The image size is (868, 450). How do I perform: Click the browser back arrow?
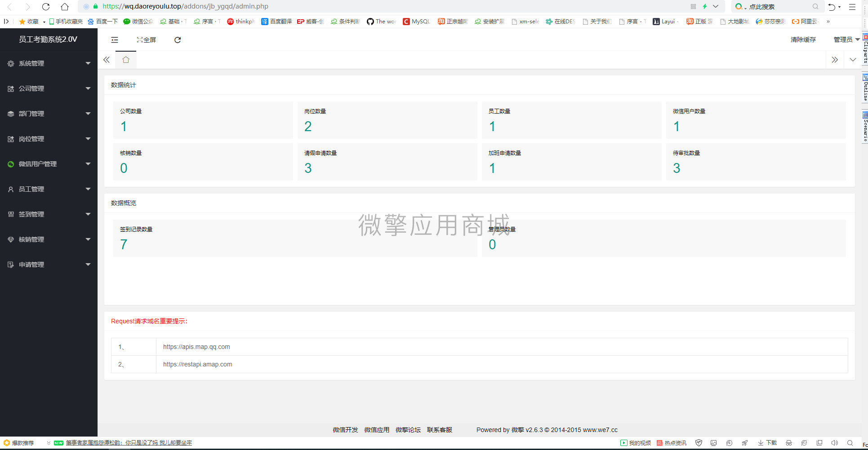10,7
